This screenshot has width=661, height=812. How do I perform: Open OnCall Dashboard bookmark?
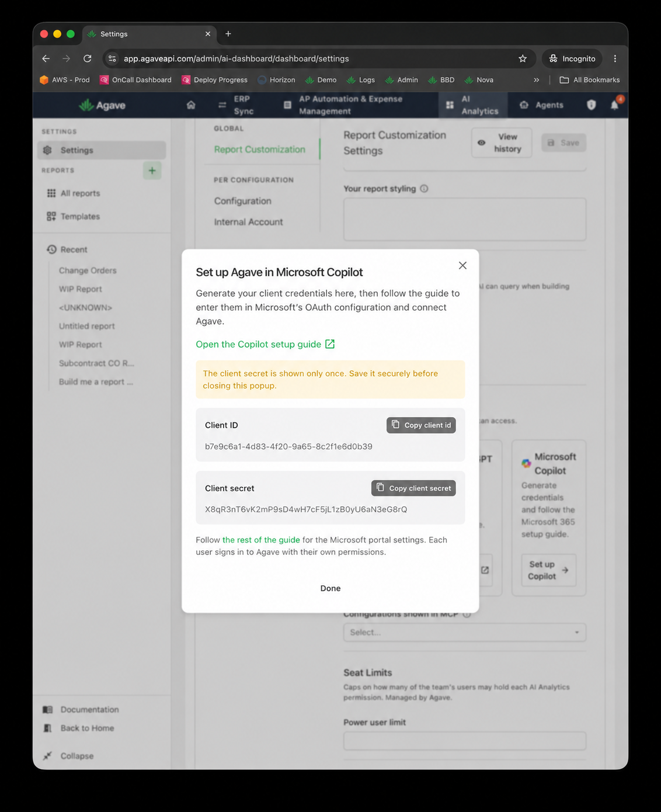pos(135,80)
